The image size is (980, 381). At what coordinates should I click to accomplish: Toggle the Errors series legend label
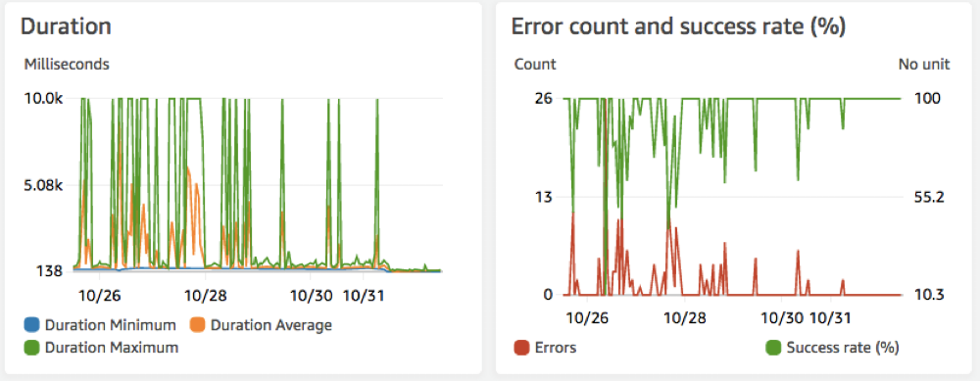click(x=556, y=348)
